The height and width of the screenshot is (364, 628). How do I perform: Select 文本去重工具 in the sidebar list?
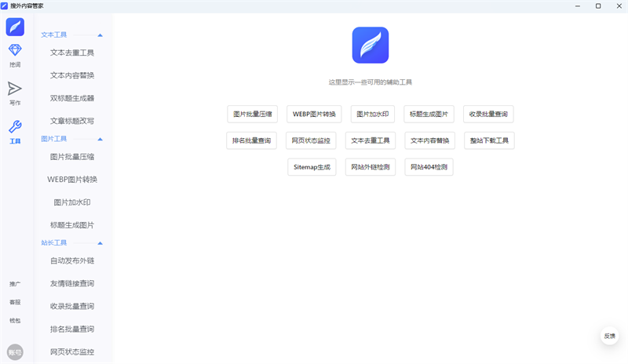tap(72, 53)
